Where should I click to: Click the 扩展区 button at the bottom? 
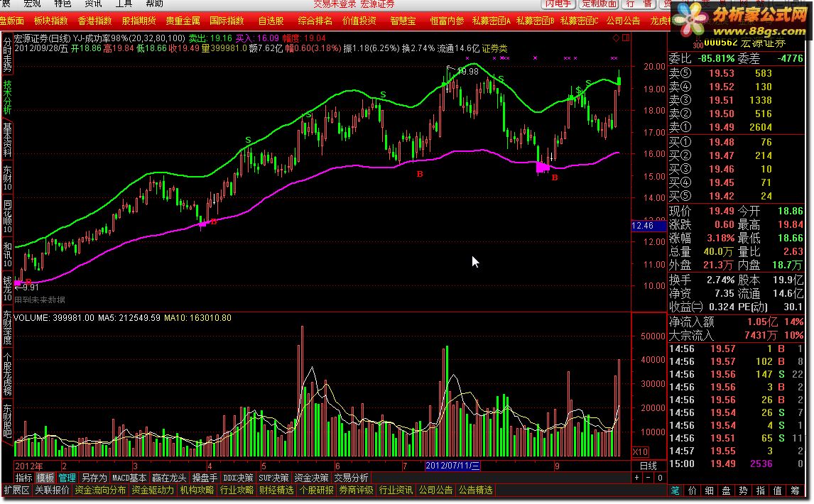tap(16, 490)
